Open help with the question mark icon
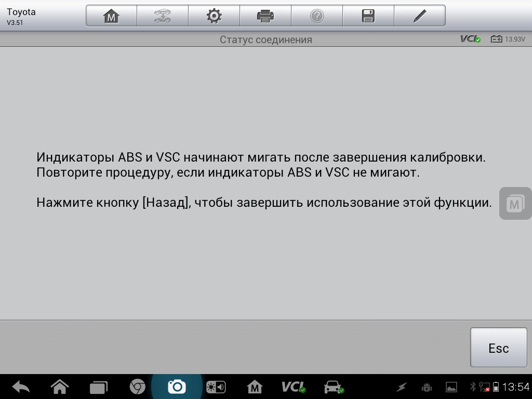The height and width of the screenshot is (399, 532). tap(317, 16)
